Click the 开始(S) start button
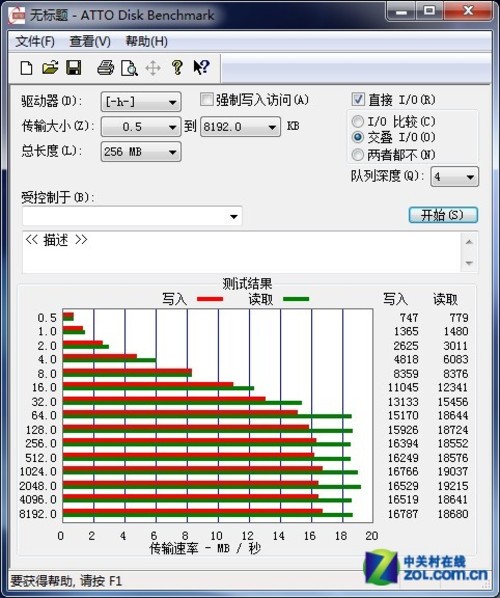 coord(443,215)
